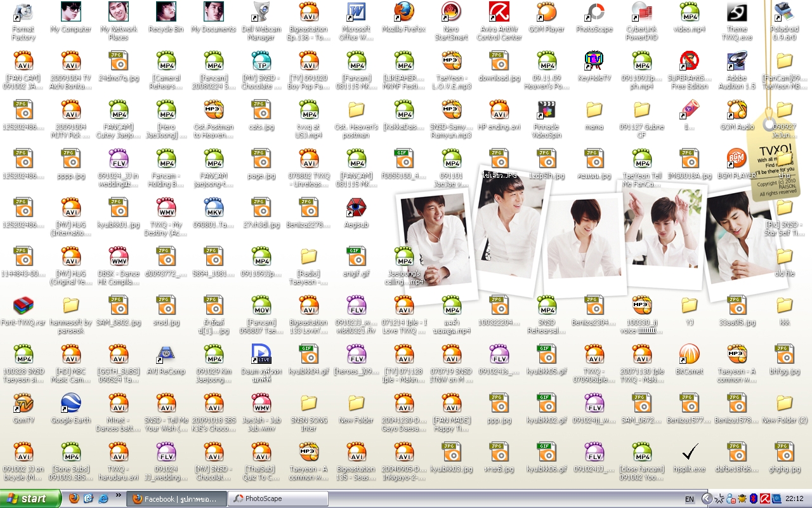Open anigif.gif file

tap(357, 256)
